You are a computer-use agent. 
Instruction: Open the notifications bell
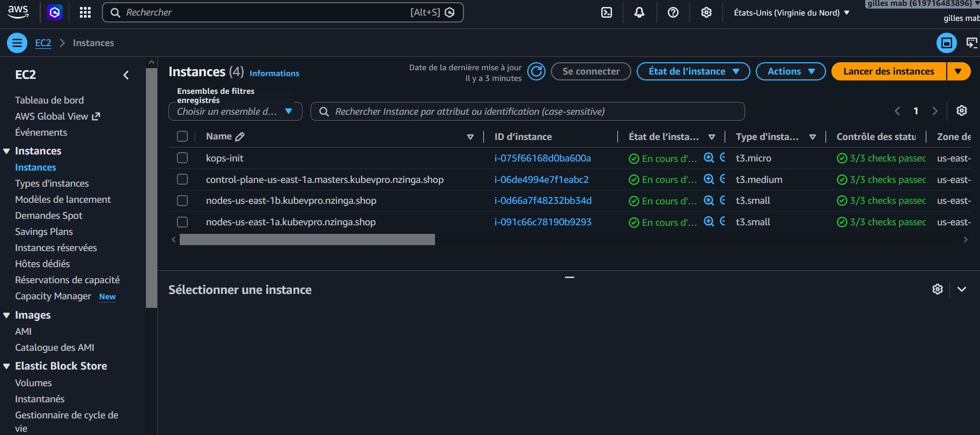(639, 12)
